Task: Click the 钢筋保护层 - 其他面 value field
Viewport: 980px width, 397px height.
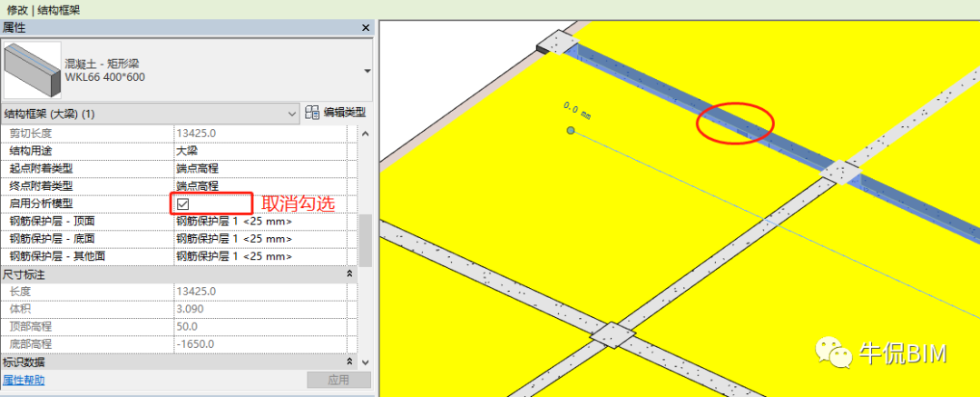Action: pos(260,256)
